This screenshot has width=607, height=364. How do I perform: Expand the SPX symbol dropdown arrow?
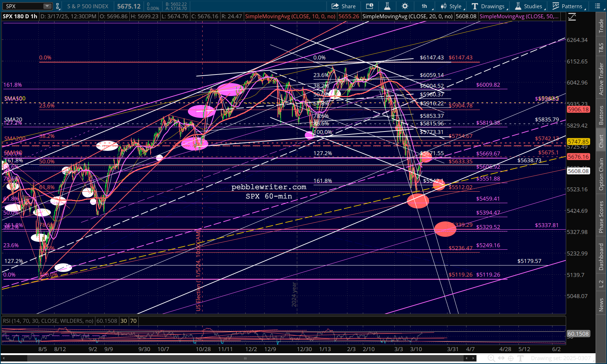[x=47, y=6]
